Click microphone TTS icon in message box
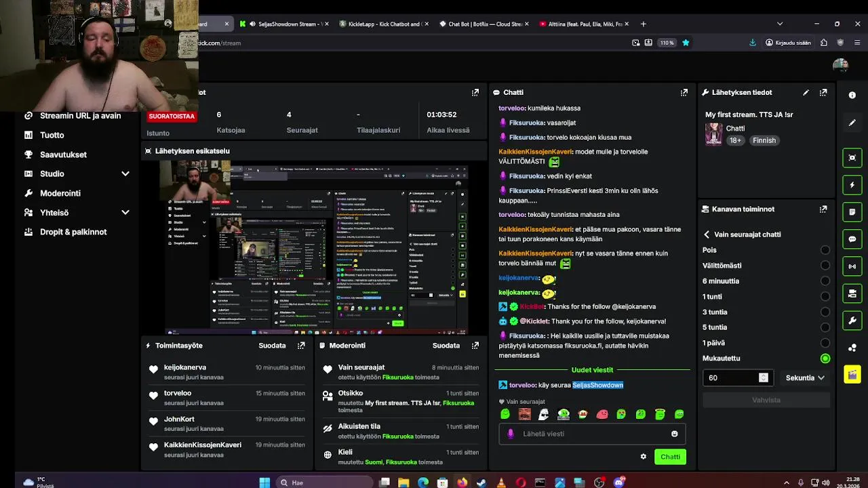This screenshot has width=868, height=488. (511, 434)
